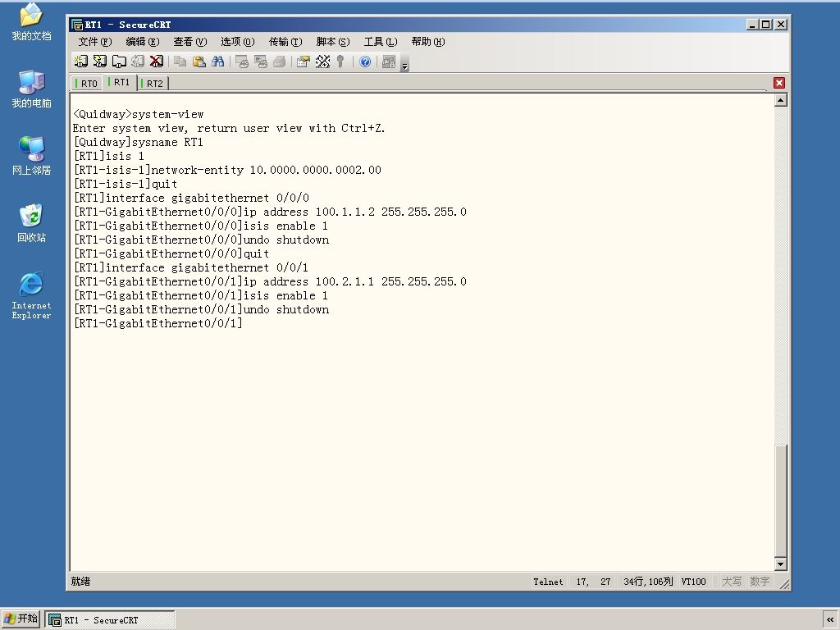Image resolution: width=840 pixels, height=630 pixels.
Task: Click the 数字 num lock indicator
Action: point(760,582)
